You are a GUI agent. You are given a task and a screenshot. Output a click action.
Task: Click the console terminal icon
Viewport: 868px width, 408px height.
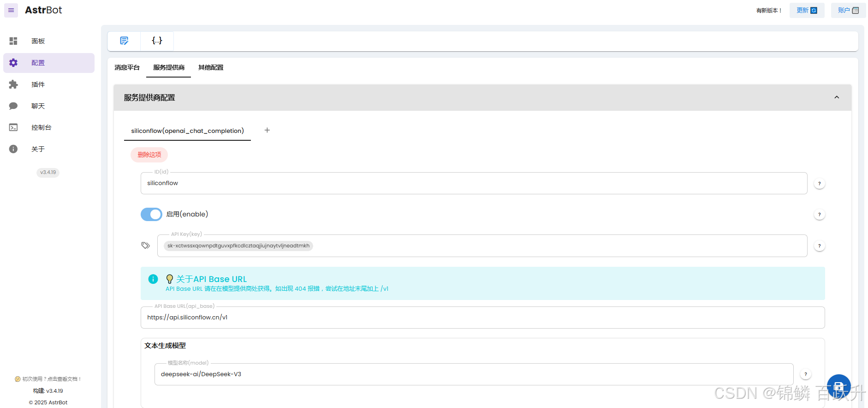pos(13,127)
